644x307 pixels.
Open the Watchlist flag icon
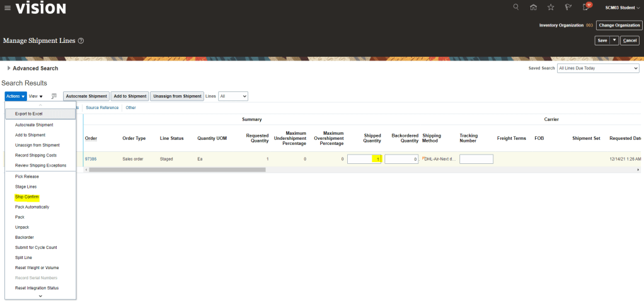point(568,8)
